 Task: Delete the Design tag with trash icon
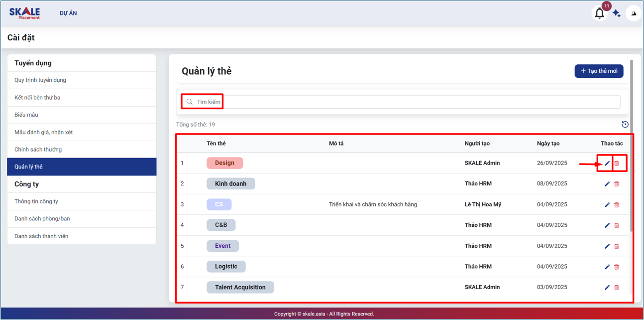617,163
